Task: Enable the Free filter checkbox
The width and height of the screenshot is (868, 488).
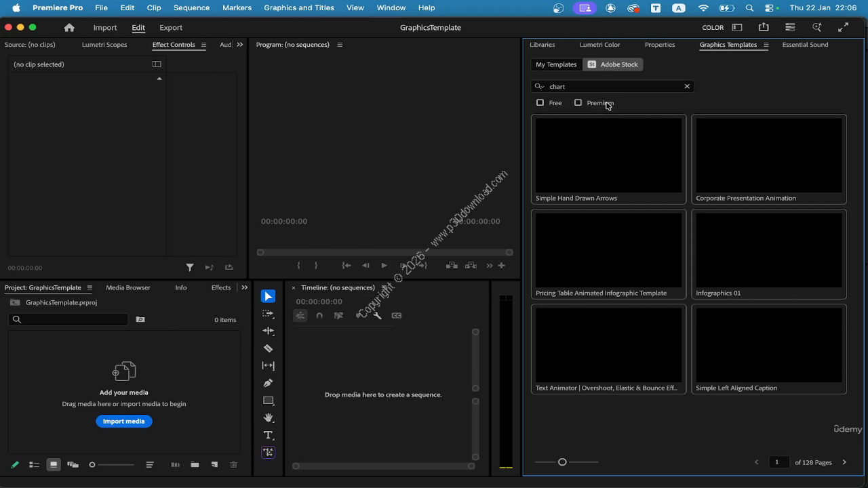Action: tap(540, 103)
